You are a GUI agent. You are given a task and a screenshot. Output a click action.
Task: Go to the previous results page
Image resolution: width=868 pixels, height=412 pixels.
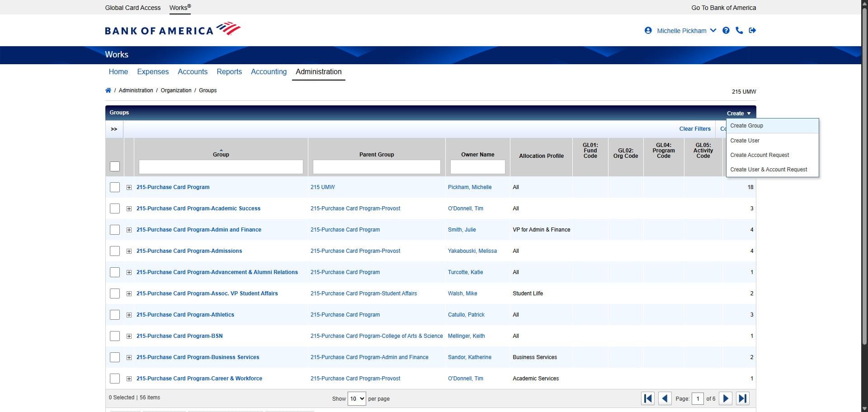tap(665, 398)
